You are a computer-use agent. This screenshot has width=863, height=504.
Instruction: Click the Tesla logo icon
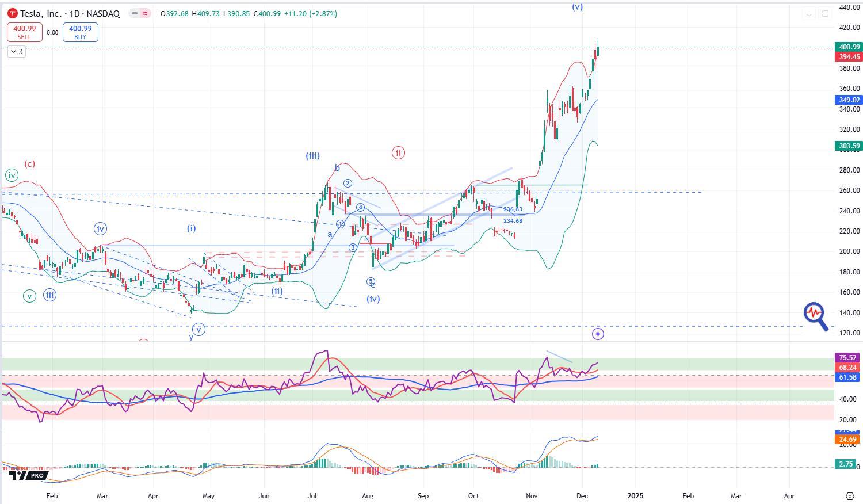coord(13,13)
